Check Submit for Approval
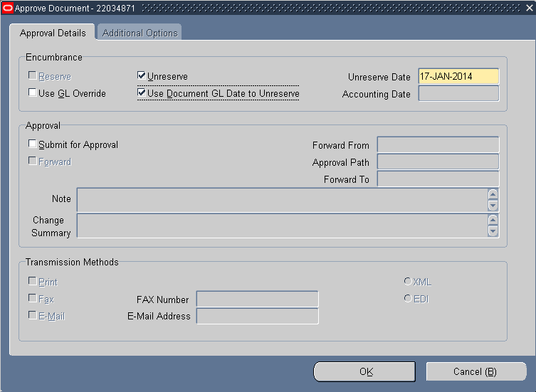 click(33, 144)
